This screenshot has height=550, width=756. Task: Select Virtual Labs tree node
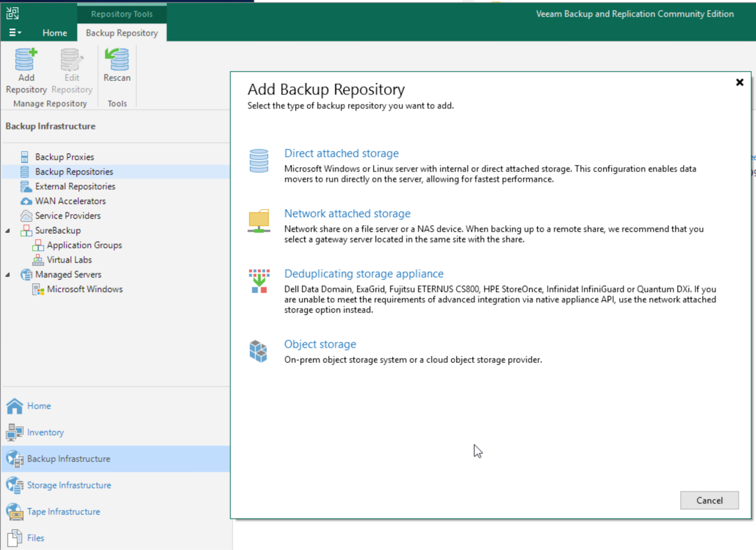click(x=69, y=260)
